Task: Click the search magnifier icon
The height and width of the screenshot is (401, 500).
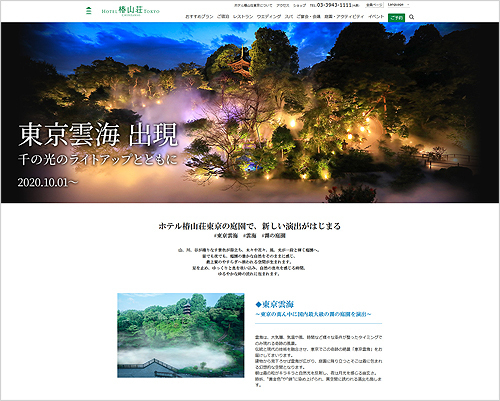Action: 411,17
